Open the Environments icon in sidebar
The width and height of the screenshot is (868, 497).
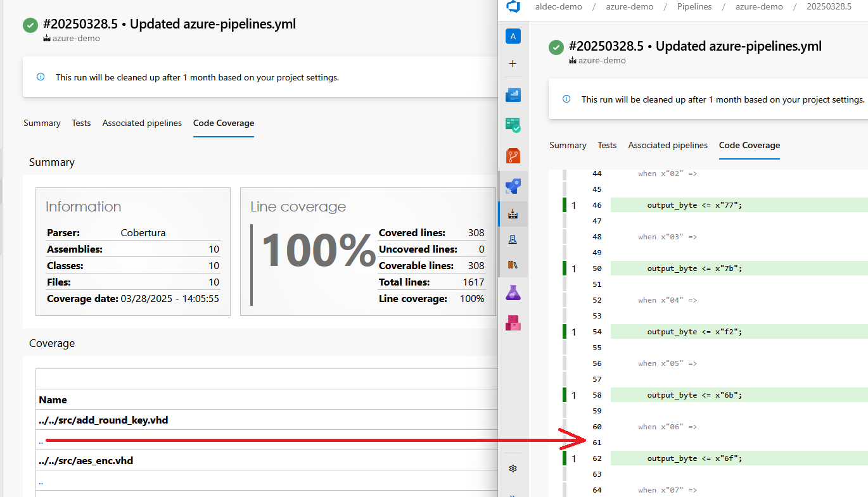pos(513,239)
